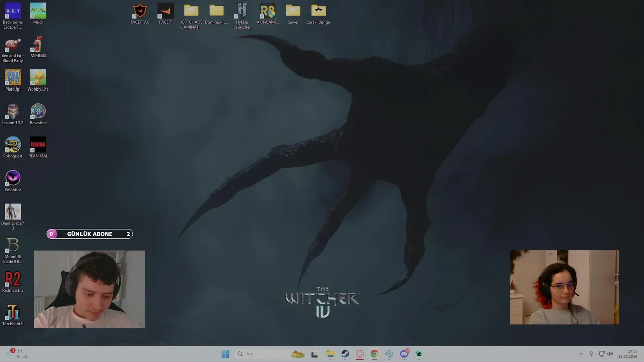This screenshot has width=644, height=362.
Task: Select the MIMESIS desktop shortcut
Action: (38, 47)
